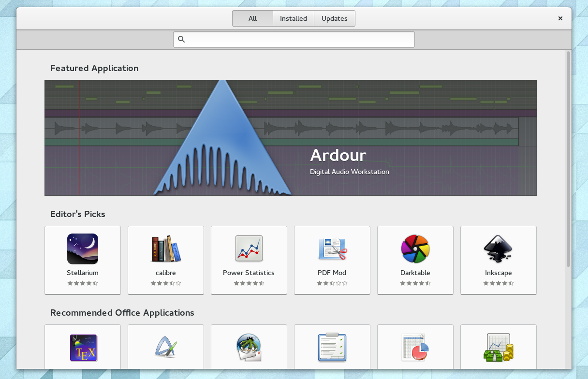588x379 pixels.
Task: Open the Stellarium application icon
Action: (82, 248)
